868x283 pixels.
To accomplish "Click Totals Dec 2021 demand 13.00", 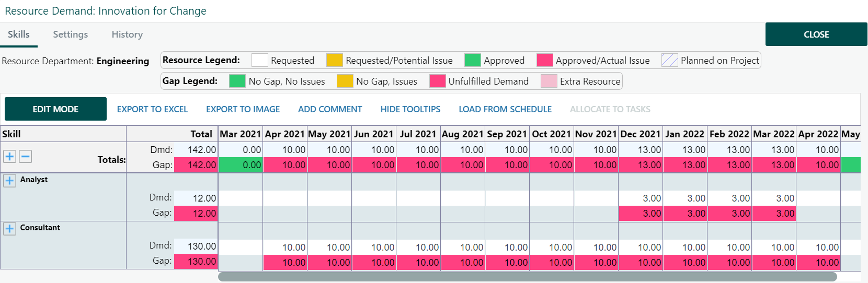I will click(641, 150).
